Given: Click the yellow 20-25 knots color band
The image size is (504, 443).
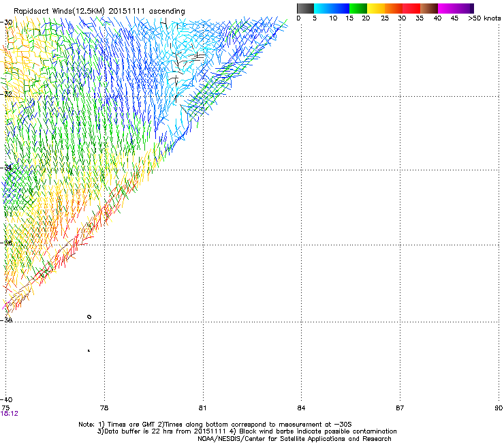Looking at the screenshot, I should [x=376, y=8].
